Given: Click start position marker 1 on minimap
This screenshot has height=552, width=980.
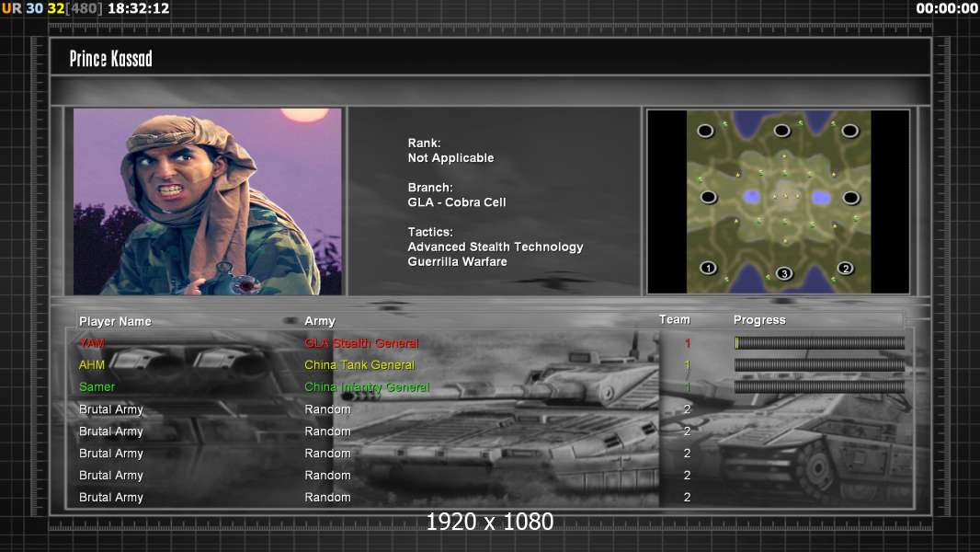Looking at the screenshot, I should 708,269.
